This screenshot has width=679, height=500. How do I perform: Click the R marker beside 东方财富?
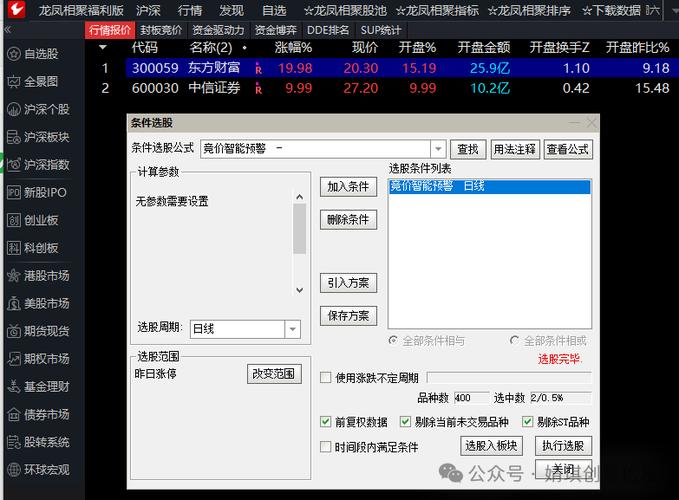(259, 68)
